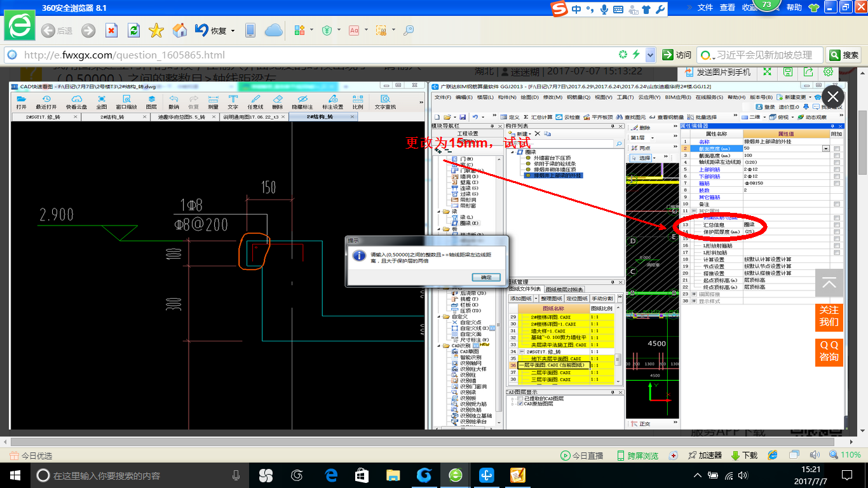Open browser favorites star icon
The width and height of the screenshot is (868, 488).
156,30
